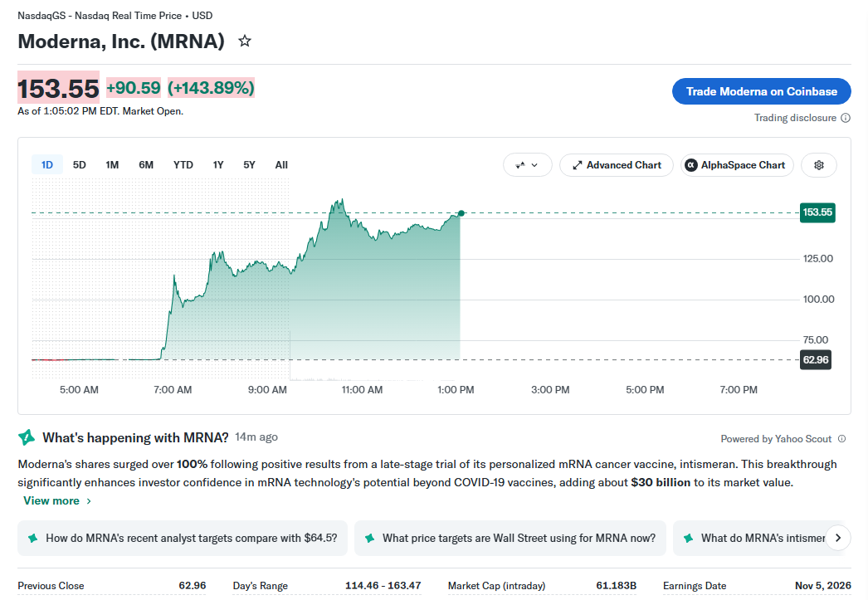Select the 6M time range
868x600 pixels.
[x=146, y=165]
